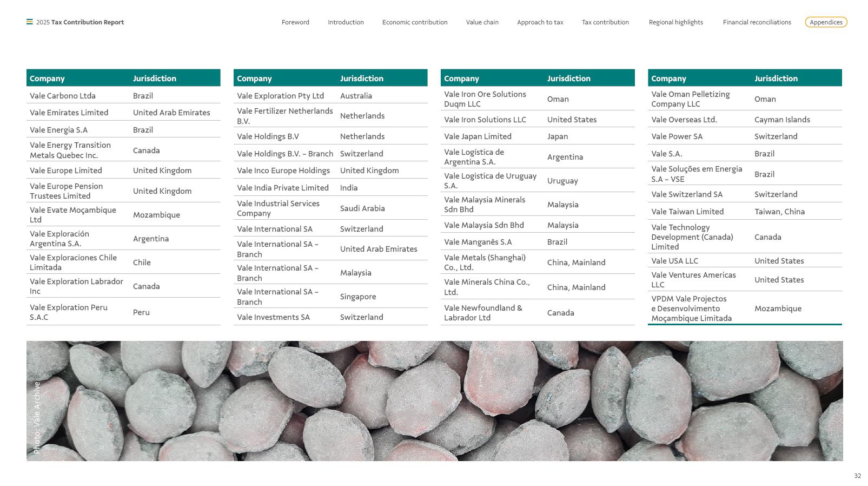Select 'Vale Iron Ore Solutions Duqm LLC'
This screenshot has height=486, width=868.
click(485, 99)
